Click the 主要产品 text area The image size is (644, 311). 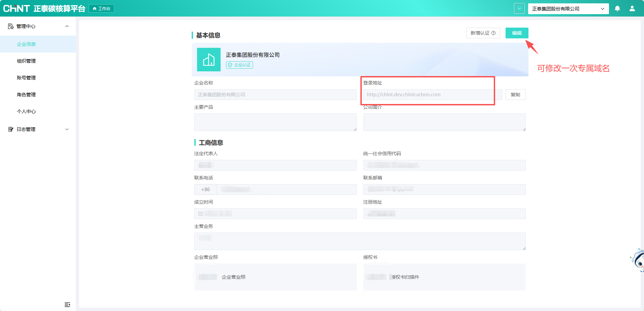(275, 122)
